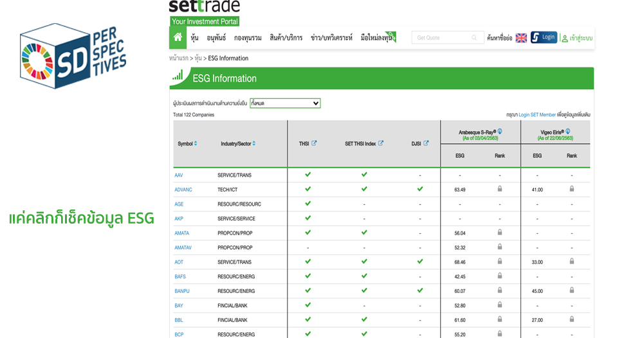644x338 pixels.
Task: Sort by the Symbol column arrows
Action: pos(196,143)
